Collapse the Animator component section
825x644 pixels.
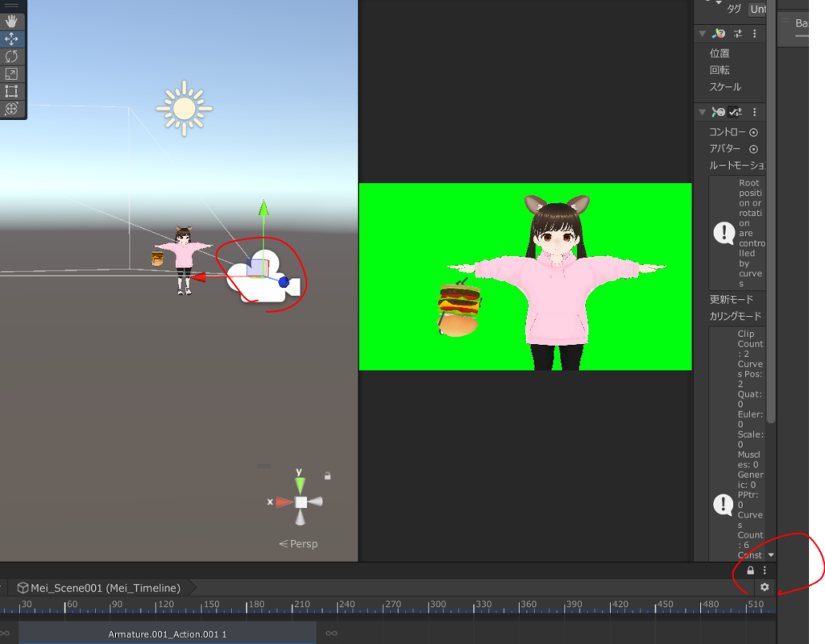[x=703, y=112]
